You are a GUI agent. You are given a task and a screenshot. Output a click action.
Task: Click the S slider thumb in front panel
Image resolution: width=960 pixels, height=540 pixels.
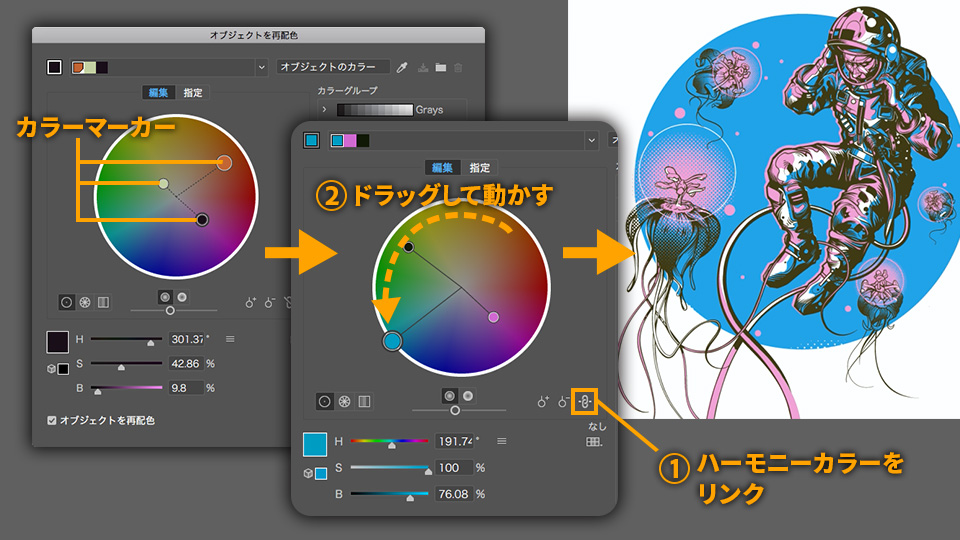(428, 471)
